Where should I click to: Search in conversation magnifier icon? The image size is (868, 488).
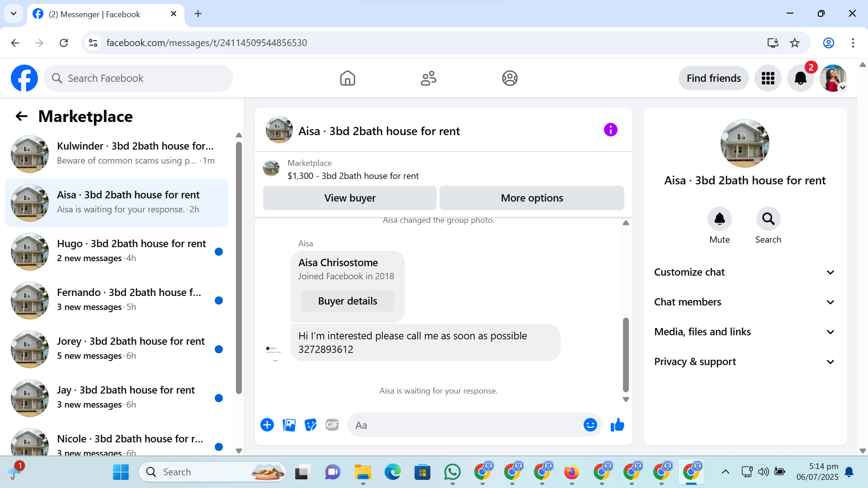[x=768, y=219]
